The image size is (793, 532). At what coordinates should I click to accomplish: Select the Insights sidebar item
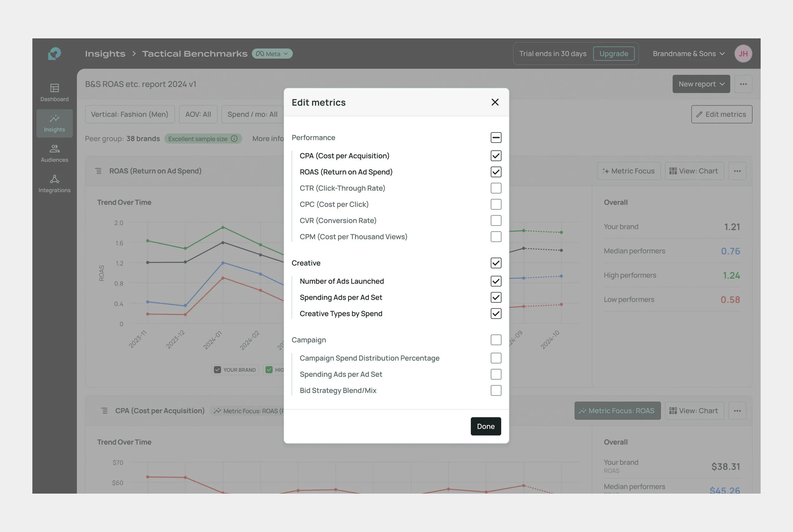tap(54, 123)
